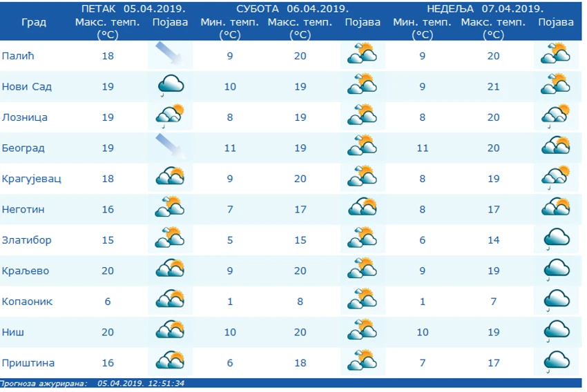Click Kopaonik Friday weather icon
This screenshot has width=587, height=392.
point(171,299)
